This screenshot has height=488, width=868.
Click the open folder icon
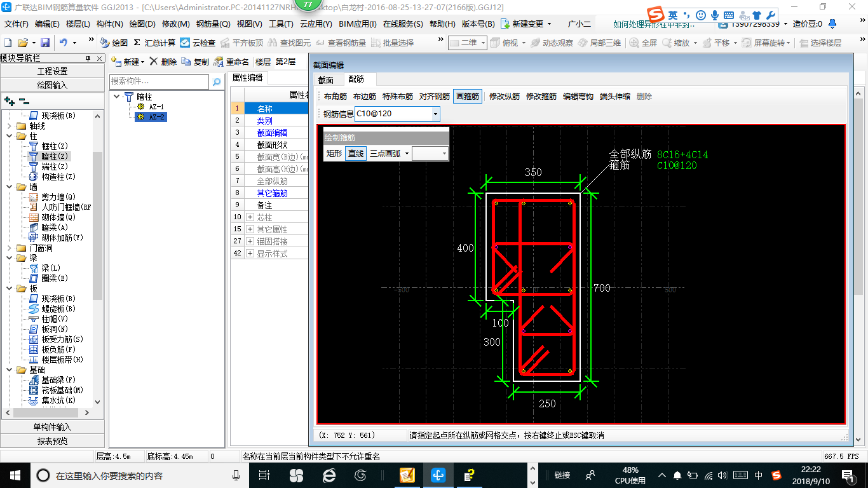[22, 43]
